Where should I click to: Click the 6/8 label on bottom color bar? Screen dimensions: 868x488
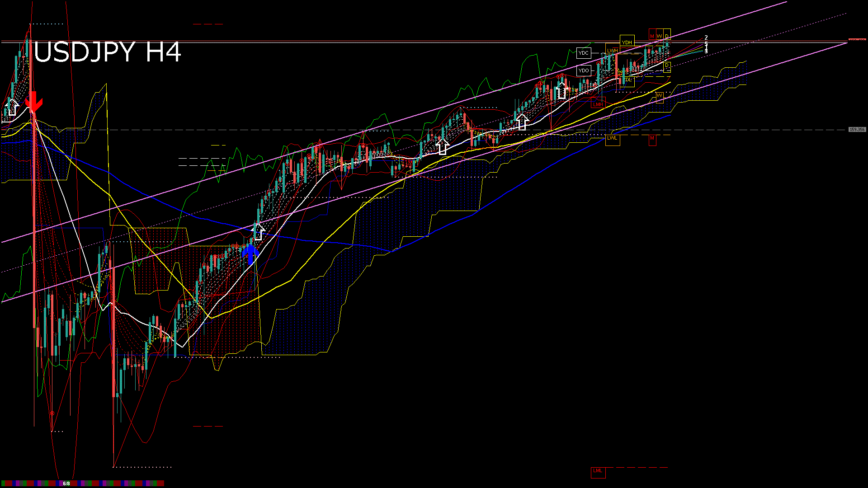pyautogui.click(x=66, y=483)
